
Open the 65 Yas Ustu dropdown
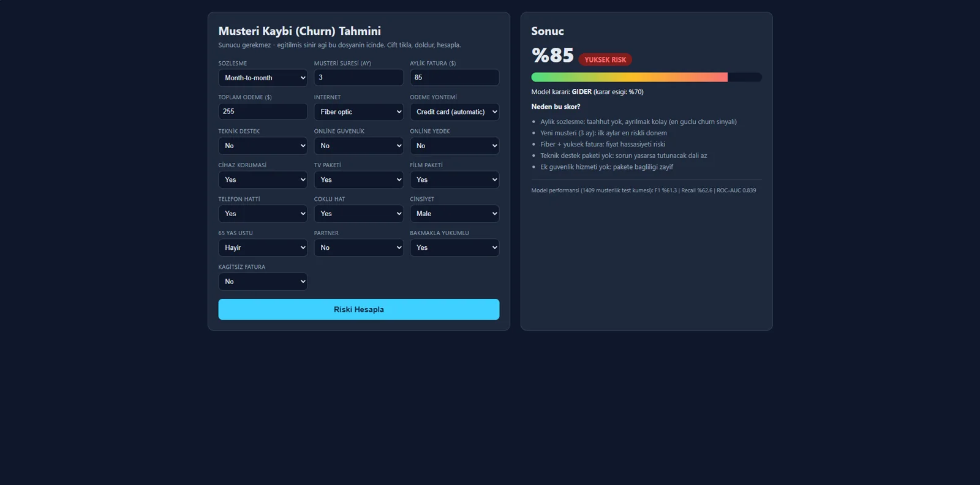(x=263, y=247)
